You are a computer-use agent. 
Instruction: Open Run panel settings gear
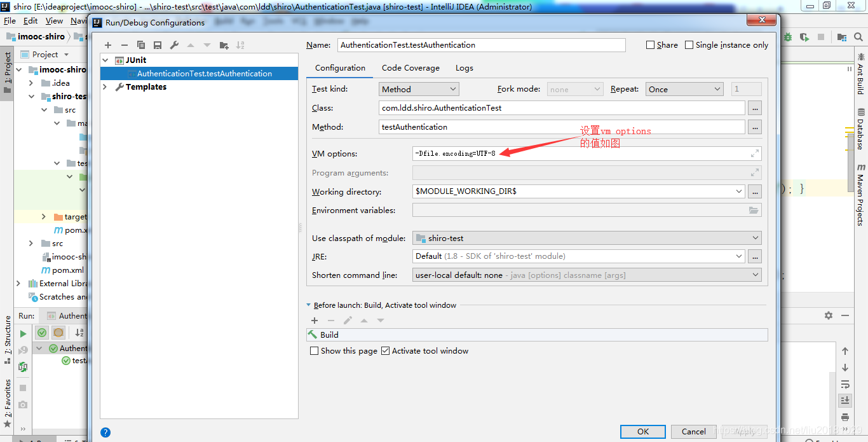[829, 315]
